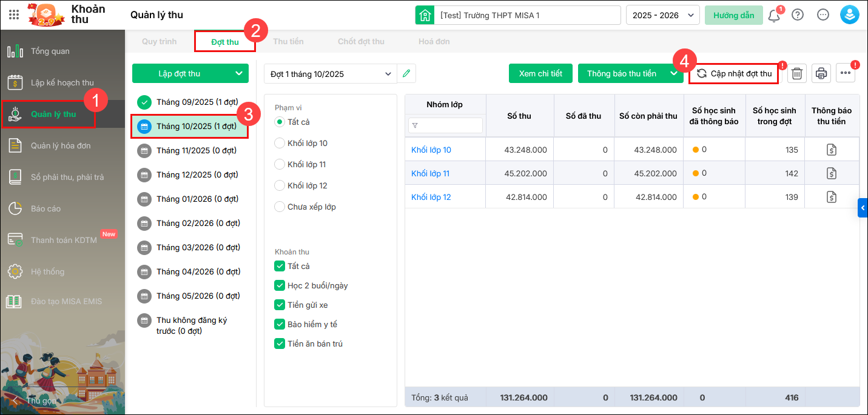868x415 pixels.
Task: Click the filter funnel in Nhóm lớp
Action: 415,126
